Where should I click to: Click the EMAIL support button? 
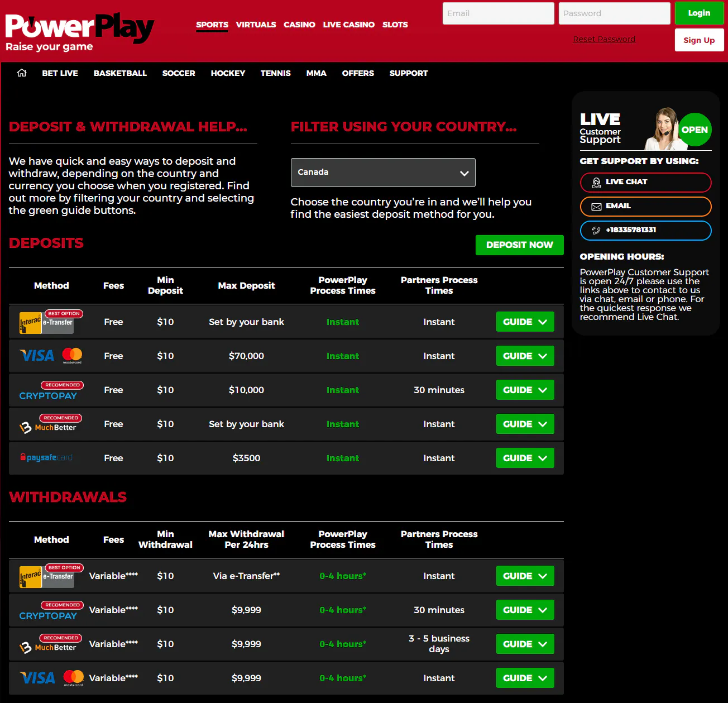646,206
